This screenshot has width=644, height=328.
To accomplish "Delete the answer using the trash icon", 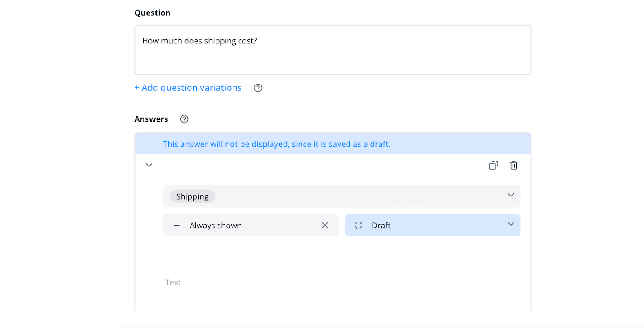I will point(514,165).
